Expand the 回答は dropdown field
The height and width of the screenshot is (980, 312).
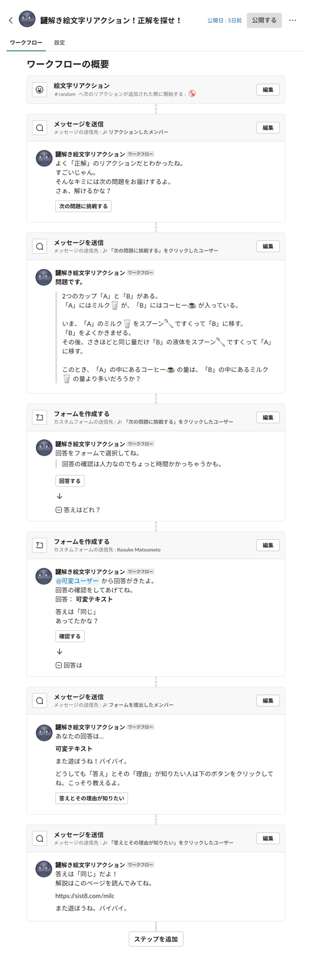click(69, 665)
